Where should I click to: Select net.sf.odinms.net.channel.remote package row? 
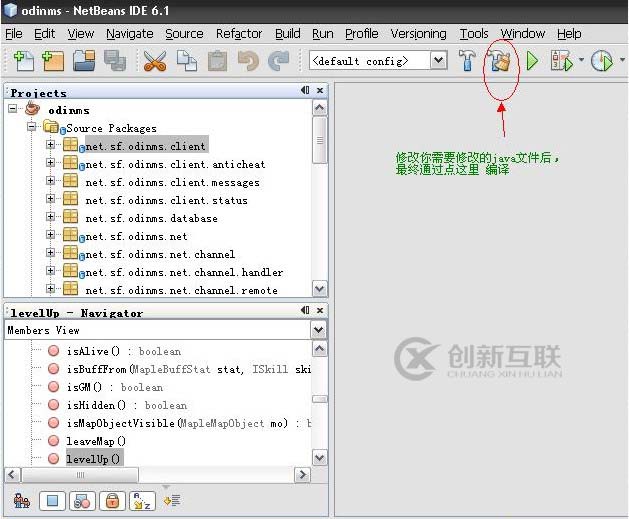[181, 290]
